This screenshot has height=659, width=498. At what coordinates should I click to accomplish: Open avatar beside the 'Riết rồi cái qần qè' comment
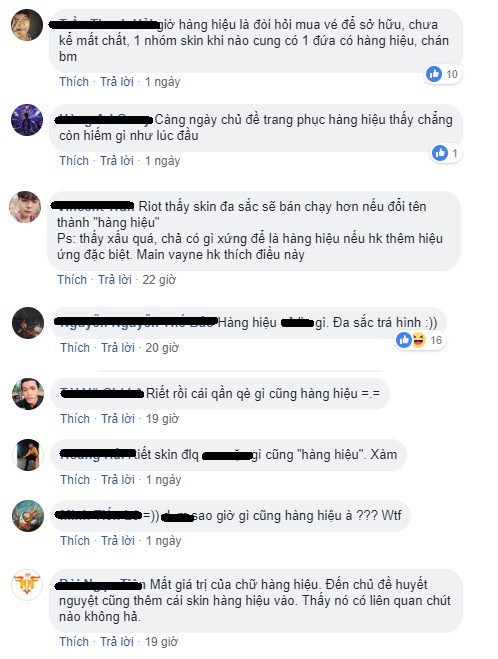pyautogui.click(x=28, y=394)
